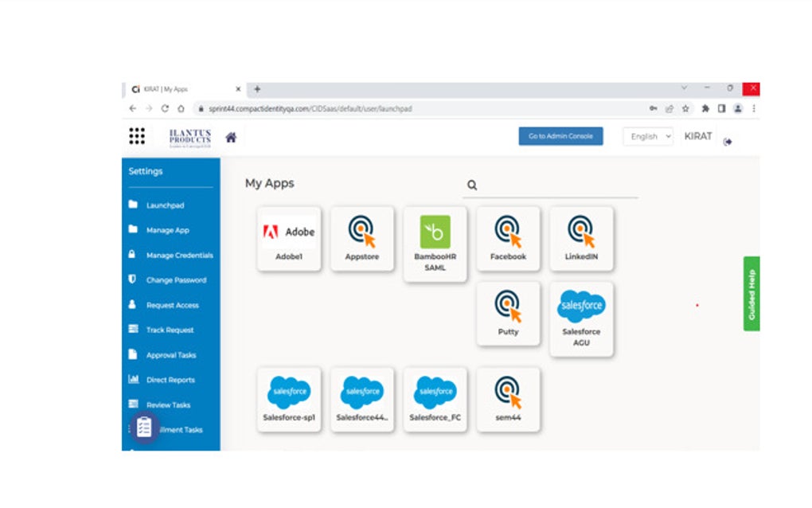The height and width of the screenshot is (508, 812).
Task: Open the browser tab search chevron
Action: (684, 88)
